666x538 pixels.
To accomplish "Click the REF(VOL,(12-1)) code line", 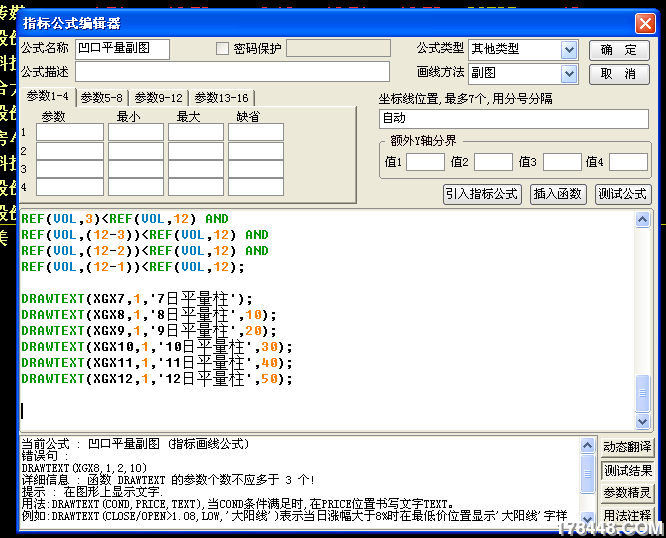I will 133,267.
